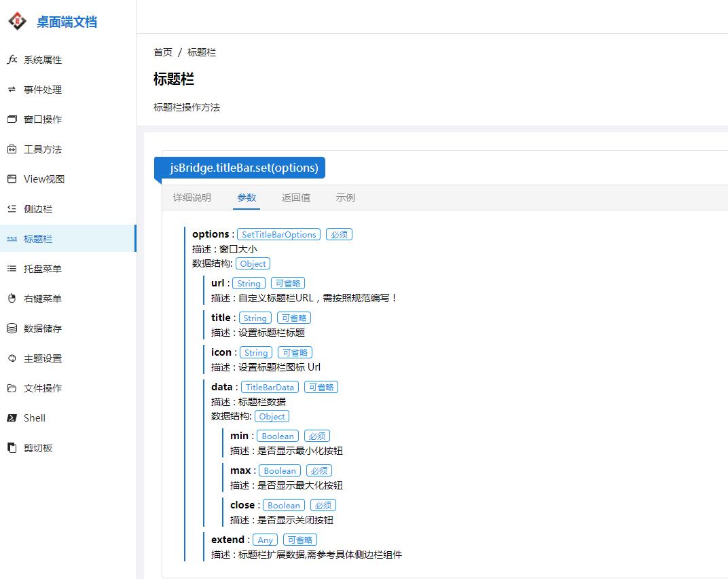Open the 事件处理 menu item
Image resolution: width=728 pixels, height=579 pixels.
68,90
